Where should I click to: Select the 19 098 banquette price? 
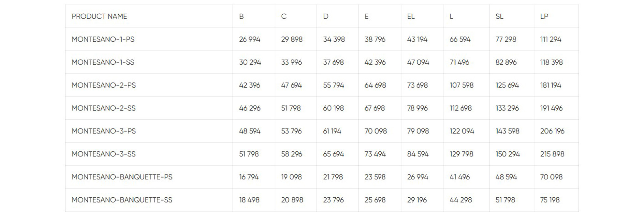[291, 177]
